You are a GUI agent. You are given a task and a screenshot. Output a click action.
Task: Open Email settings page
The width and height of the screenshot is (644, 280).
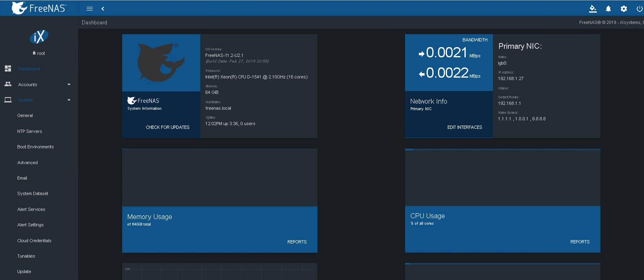click(x=22, y=178)
